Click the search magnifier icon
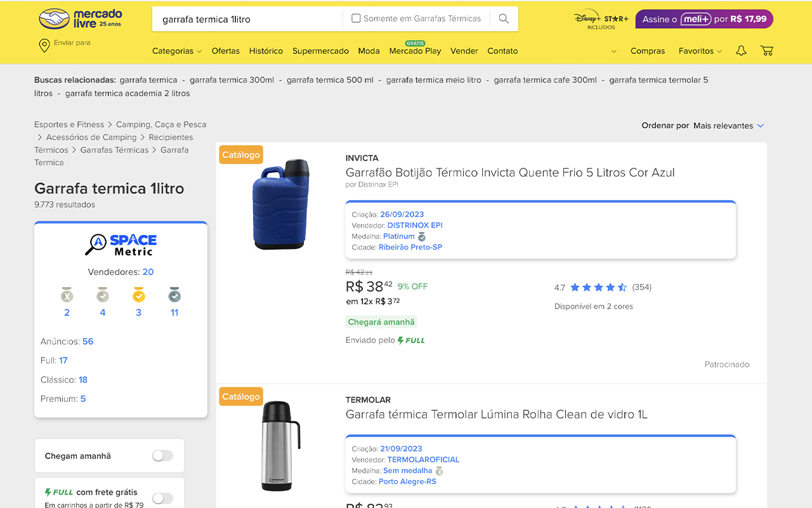The width and height of the screenshot is (812, 508). tap(504, 19)
